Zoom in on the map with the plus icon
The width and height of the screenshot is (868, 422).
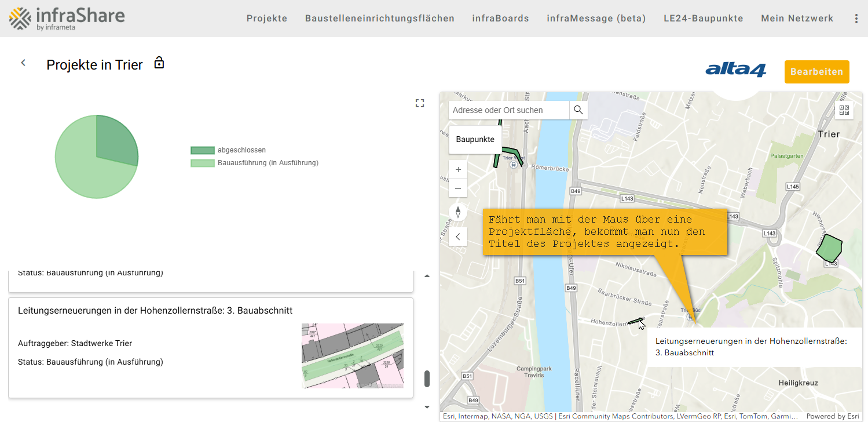click(457, 169)
